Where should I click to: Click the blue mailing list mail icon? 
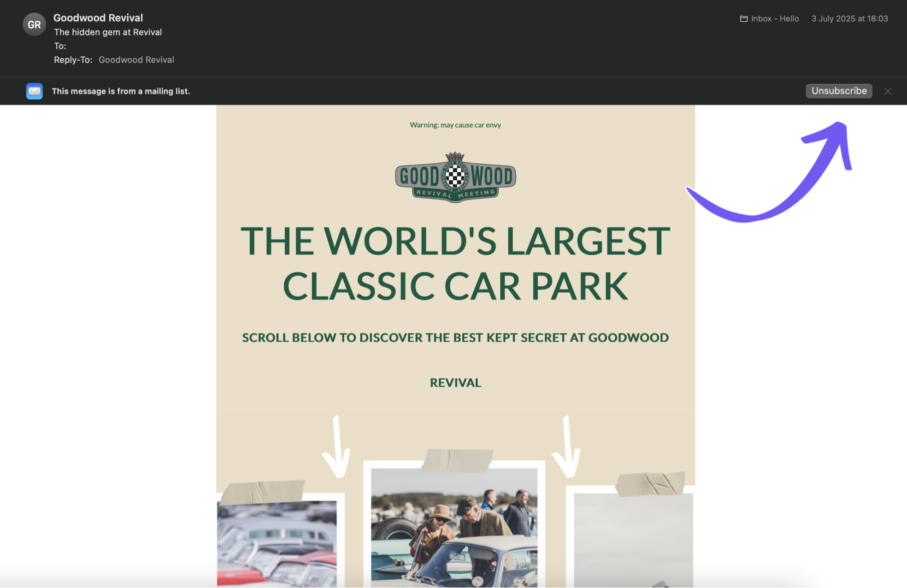pyautogui.click(x=34, y=91)
